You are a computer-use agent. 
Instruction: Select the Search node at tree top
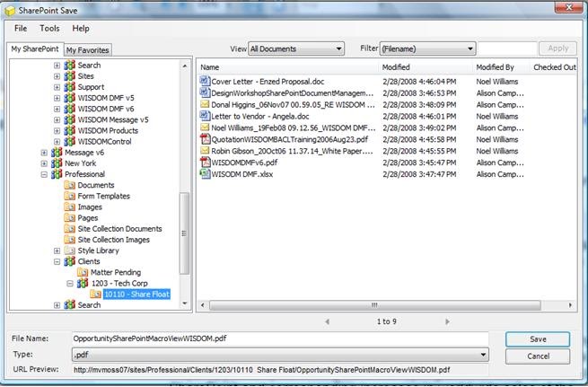click(89, 66)
